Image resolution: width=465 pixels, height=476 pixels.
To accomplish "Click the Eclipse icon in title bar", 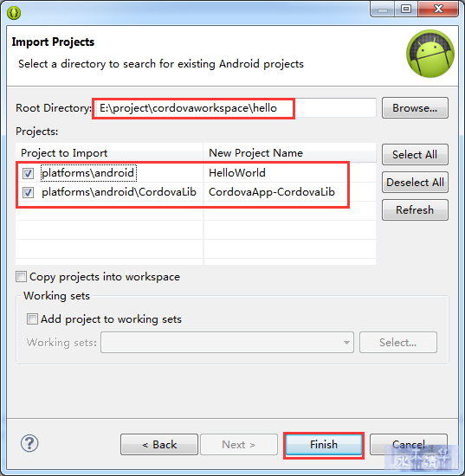I will point(14,13).
